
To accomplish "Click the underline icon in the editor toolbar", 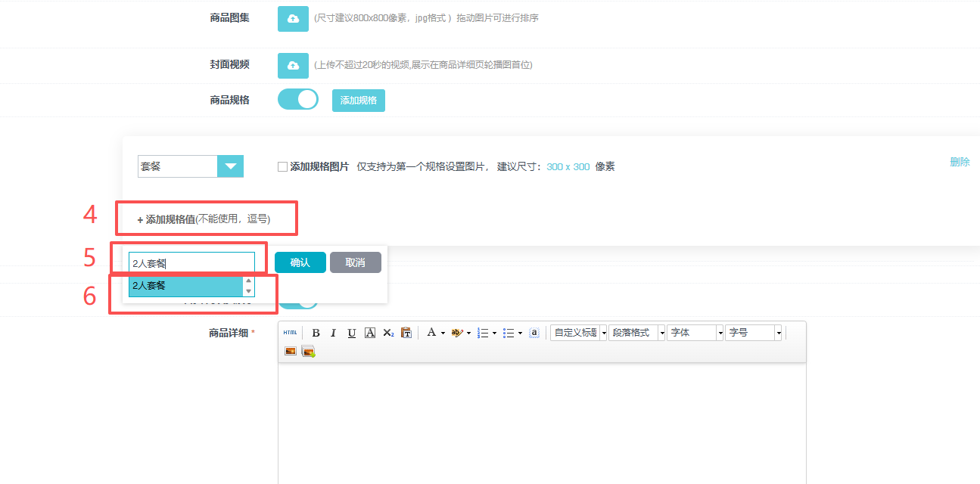I will coord(352,333).
